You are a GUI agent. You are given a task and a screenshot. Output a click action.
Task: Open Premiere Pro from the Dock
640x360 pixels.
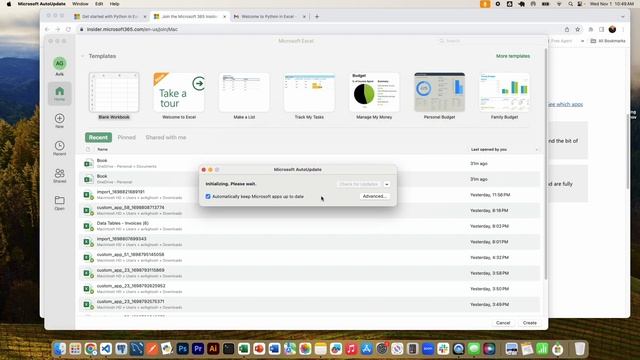[x=198, y=349]
